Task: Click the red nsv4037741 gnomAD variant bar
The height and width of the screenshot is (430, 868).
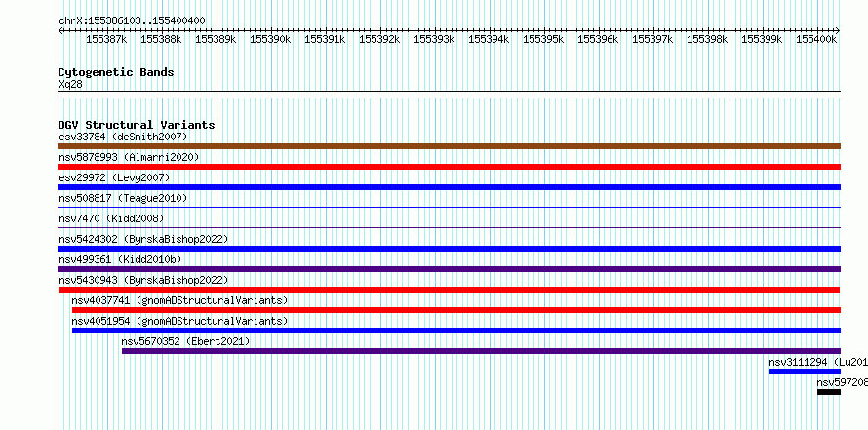Action: click(456, 310)
